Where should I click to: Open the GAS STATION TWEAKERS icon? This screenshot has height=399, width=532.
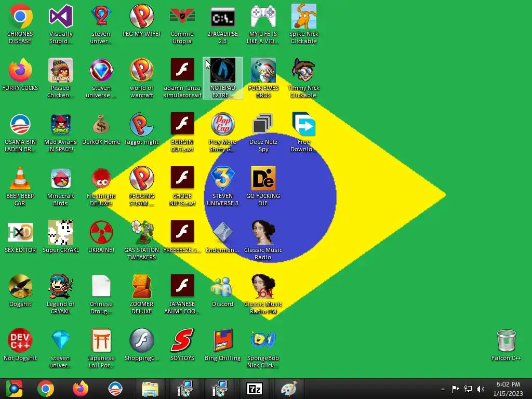[x=141, y=240]
